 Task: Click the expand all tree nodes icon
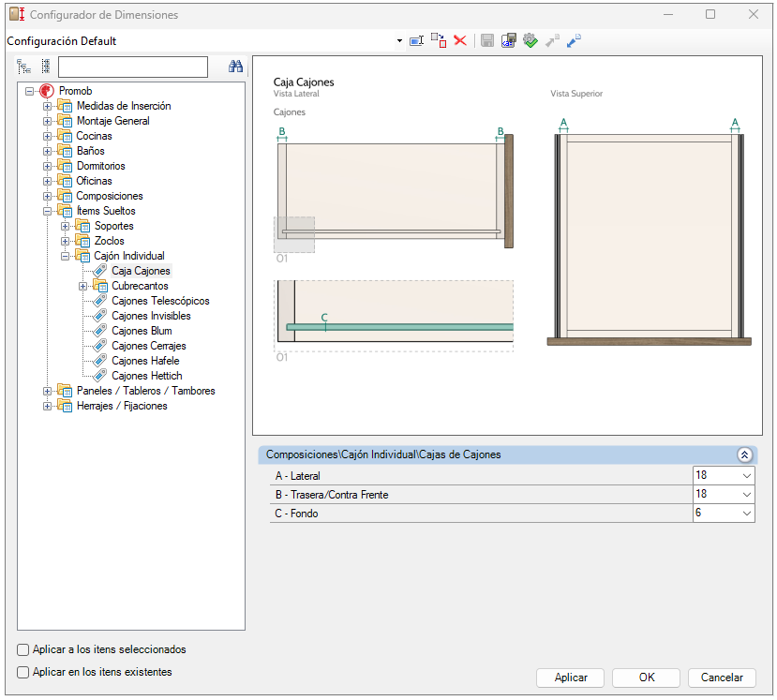pos(24,67)
